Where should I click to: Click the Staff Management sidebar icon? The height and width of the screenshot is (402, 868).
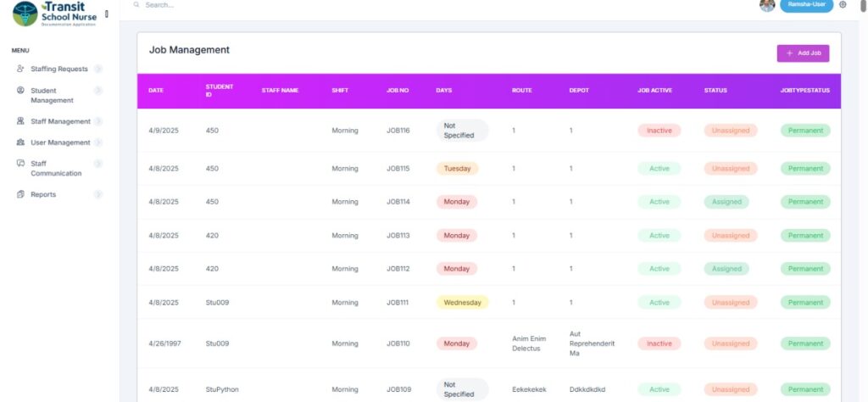(20, 121)
